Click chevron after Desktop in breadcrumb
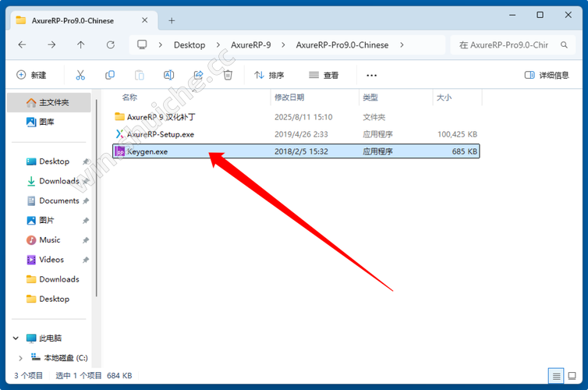The height and width of the screenshot is (390, 588). click(218, 45)
